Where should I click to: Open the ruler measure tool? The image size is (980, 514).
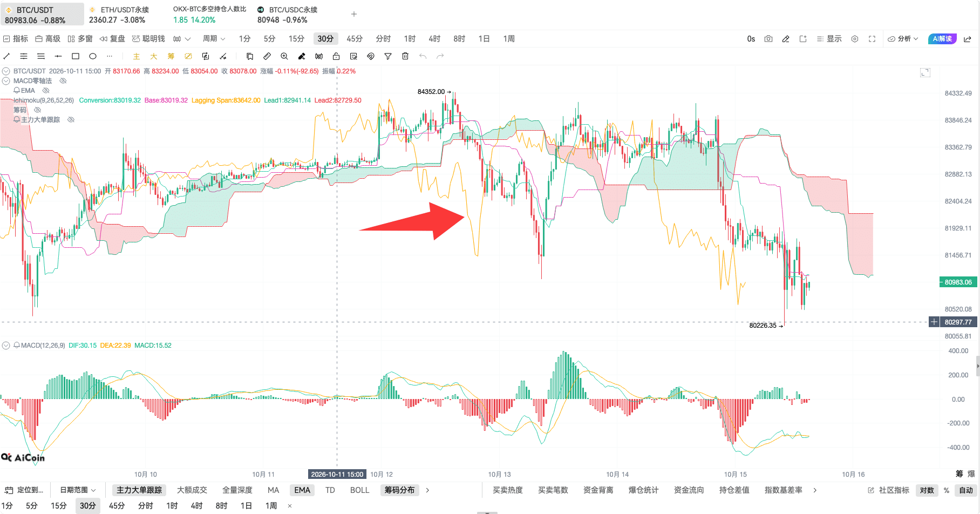(x=267, y=56)
